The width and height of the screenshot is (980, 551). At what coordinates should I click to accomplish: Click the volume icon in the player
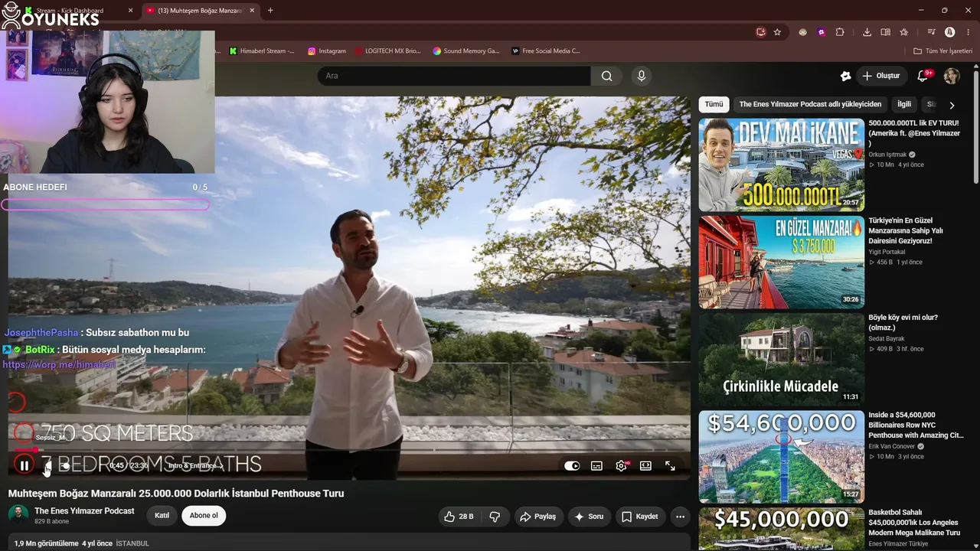coord(48,465)
